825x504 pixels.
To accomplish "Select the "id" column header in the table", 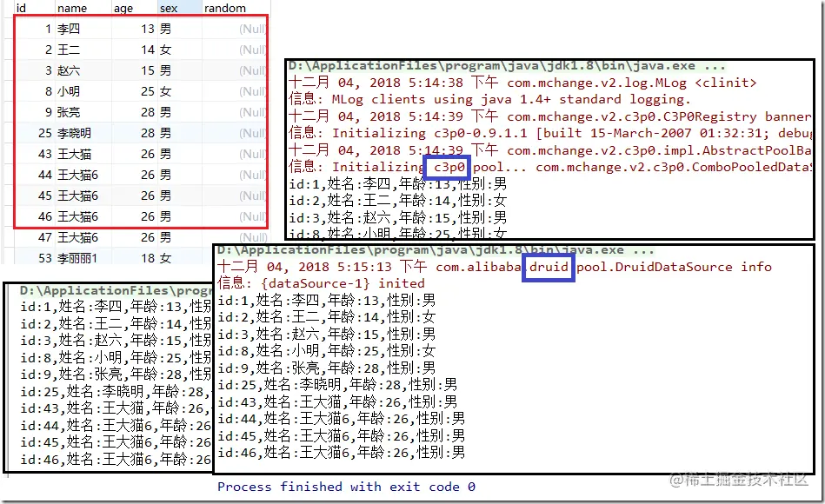I will coord(21,9).
